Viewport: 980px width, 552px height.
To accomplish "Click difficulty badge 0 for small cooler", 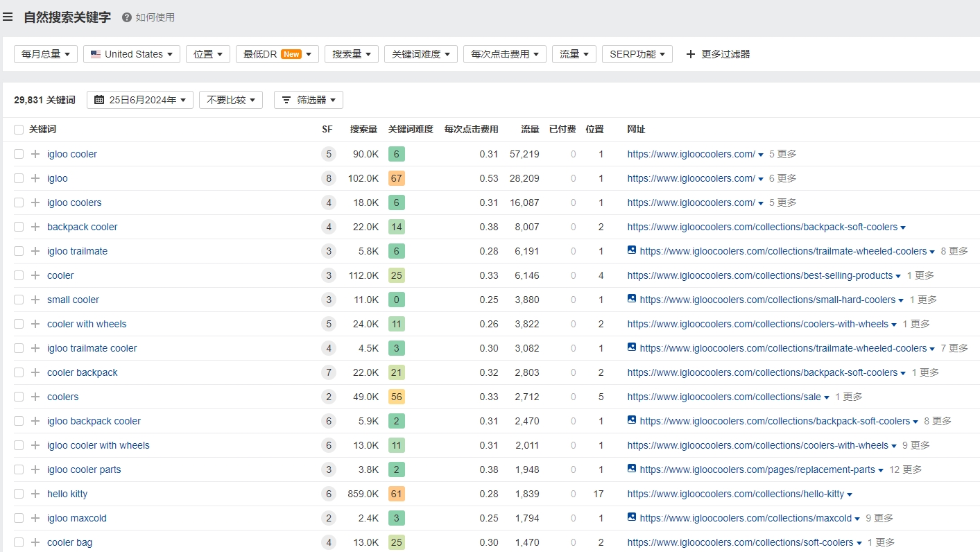I will point(397,300).
